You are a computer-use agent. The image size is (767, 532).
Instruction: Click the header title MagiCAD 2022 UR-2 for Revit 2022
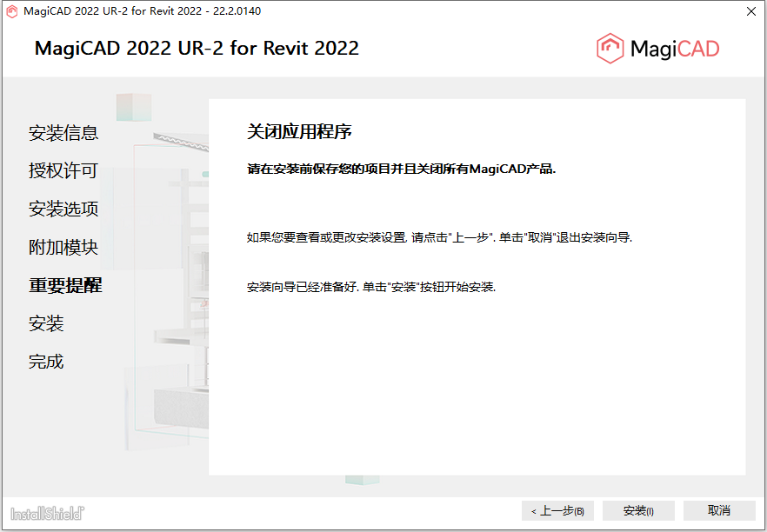(x=197, y=48)
